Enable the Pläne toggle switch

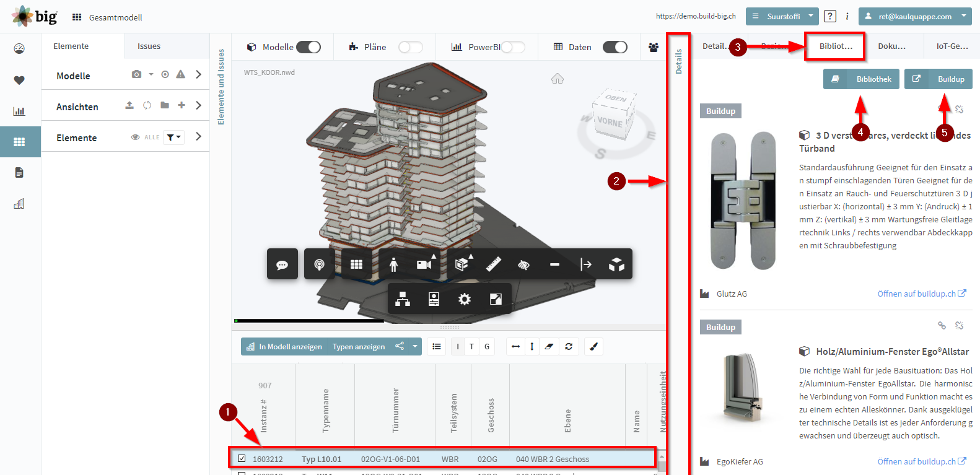[x=410, y=47]
